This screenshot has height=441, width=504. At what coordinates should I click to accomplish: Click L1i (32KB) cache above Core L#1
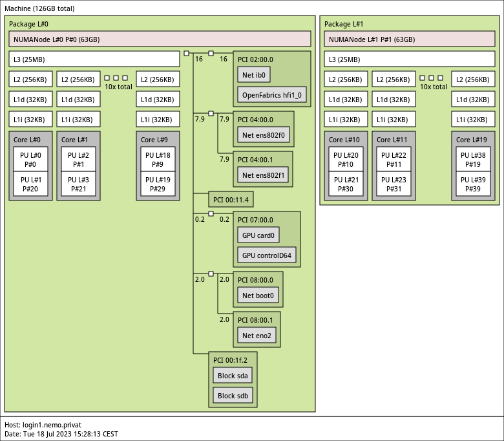point(78,120)
